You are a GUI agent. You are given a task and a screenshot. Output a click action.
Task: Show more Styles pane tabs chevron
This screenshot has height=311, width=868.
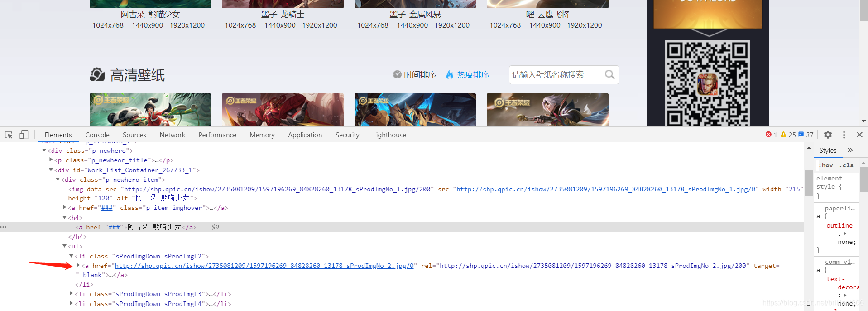850,150
